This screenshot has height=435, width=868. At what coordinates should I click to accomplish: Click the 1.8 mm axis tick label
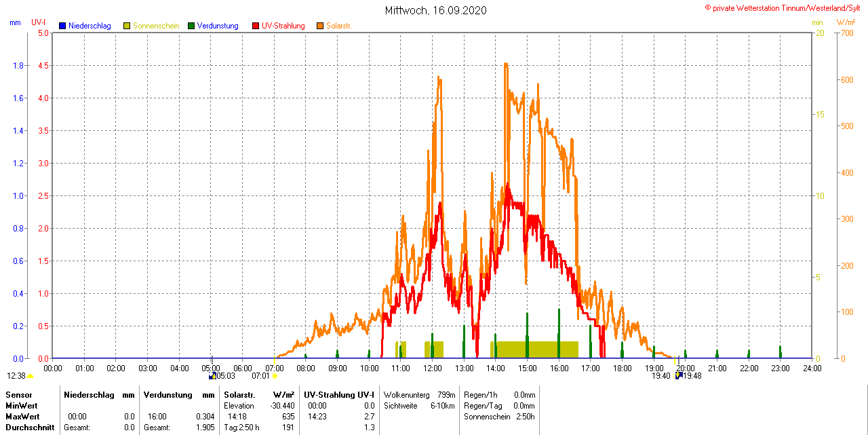tap(18, 66)
